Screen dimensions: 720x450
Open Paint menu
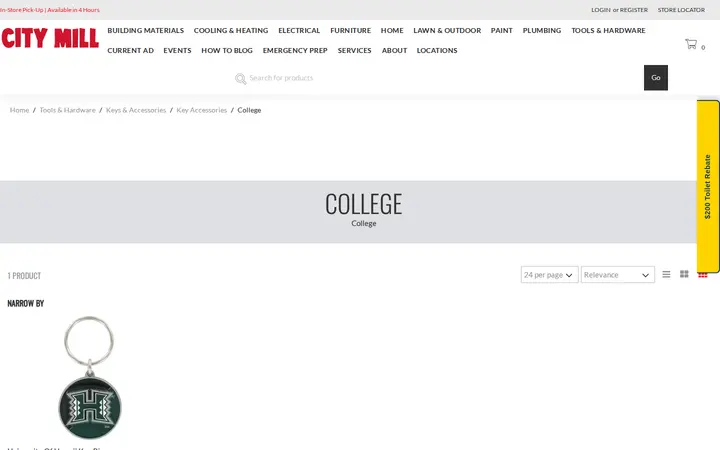pyautogui.click(x=501, y=30)
